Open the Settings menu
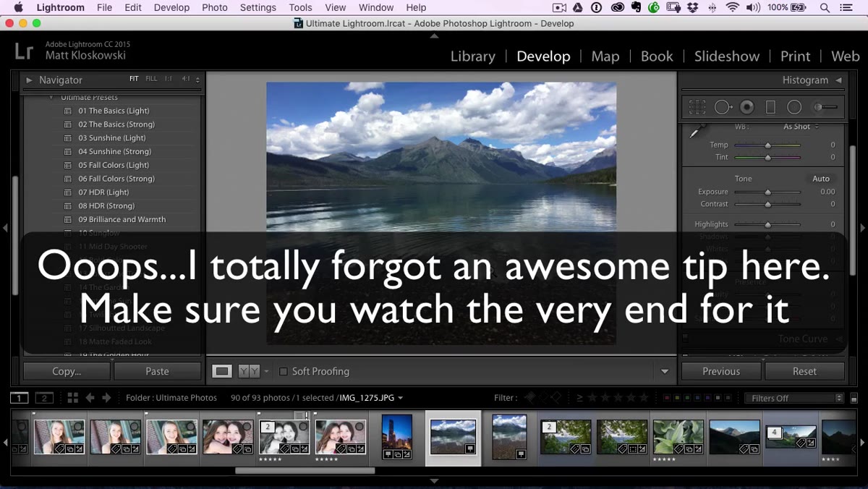The height and width of the screenshot is (489, 868). (x=258, y=7)
